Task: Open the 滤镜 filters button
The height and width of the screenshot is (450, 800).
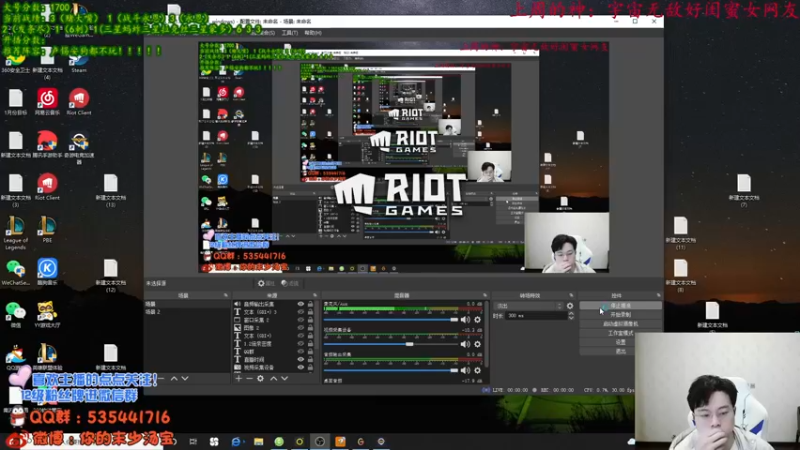Action: coord(290,283)
